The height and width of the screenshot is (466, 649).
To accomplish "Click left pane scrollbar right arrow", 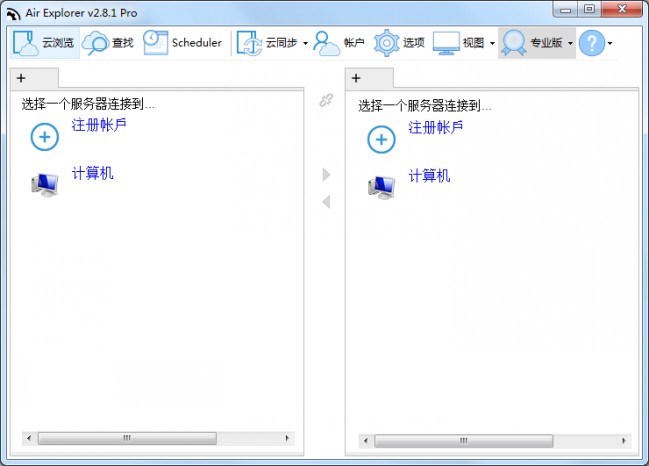I will pyautogui.click(x=287, y=438).
